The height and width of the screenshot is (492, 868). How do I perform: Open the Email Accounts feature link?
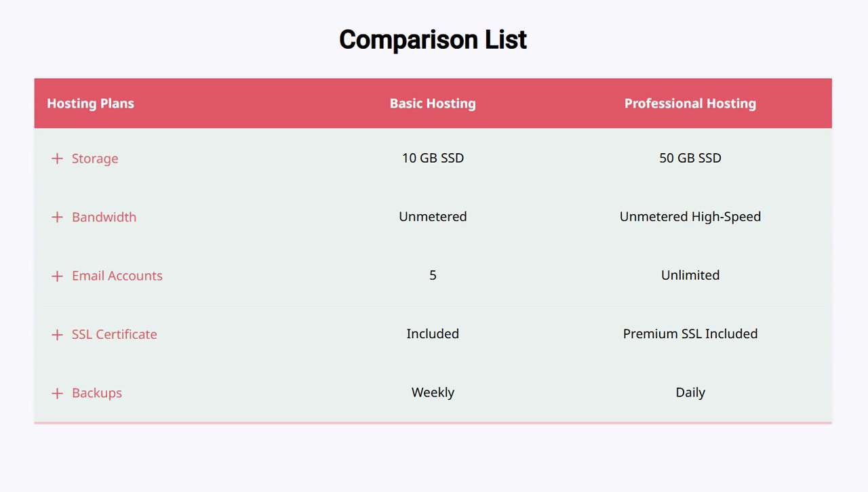(117, 276)
